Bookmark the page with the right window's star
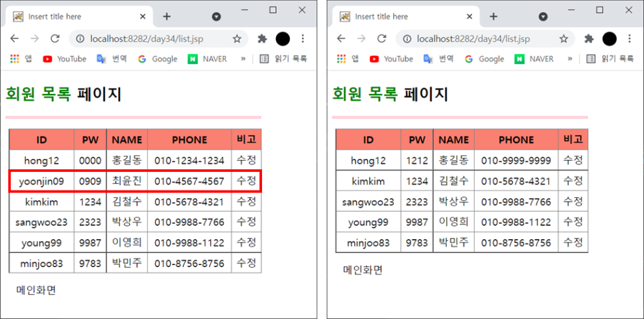This screenshot has height=319, width=644. (564, 39)
